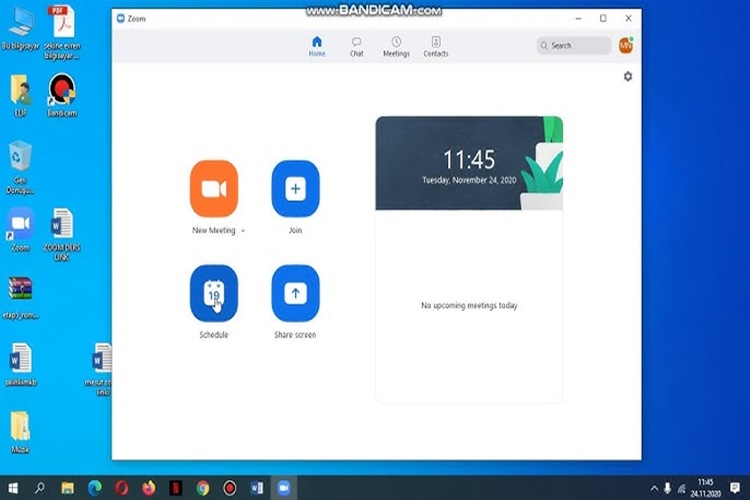Switch to the Home tab
The image size is (750, 500).
[317, 46]
